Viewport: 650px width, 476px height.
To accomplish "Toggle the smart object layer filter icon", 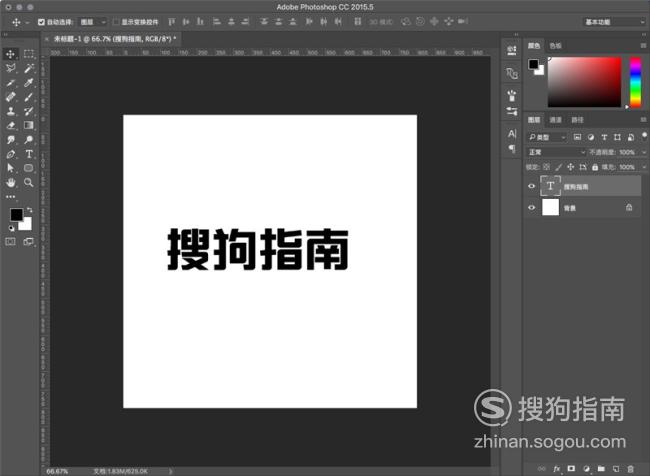I will point(631,137).
